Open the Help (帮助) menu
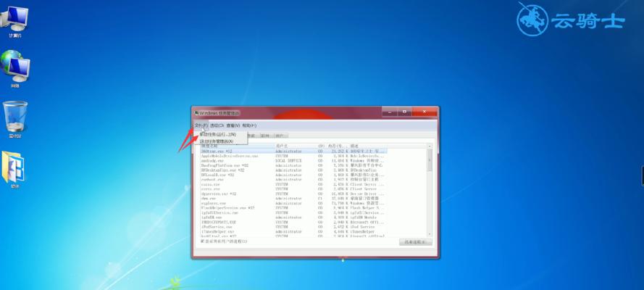The height and width of the screenshot is (290, 644). tap(249, 125)
